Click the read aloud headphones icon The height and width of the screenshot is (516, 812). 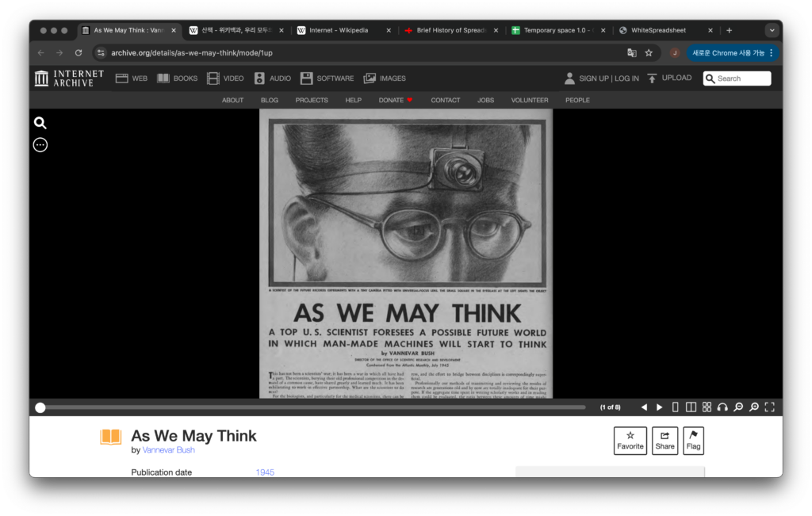[x=722, y=407]
